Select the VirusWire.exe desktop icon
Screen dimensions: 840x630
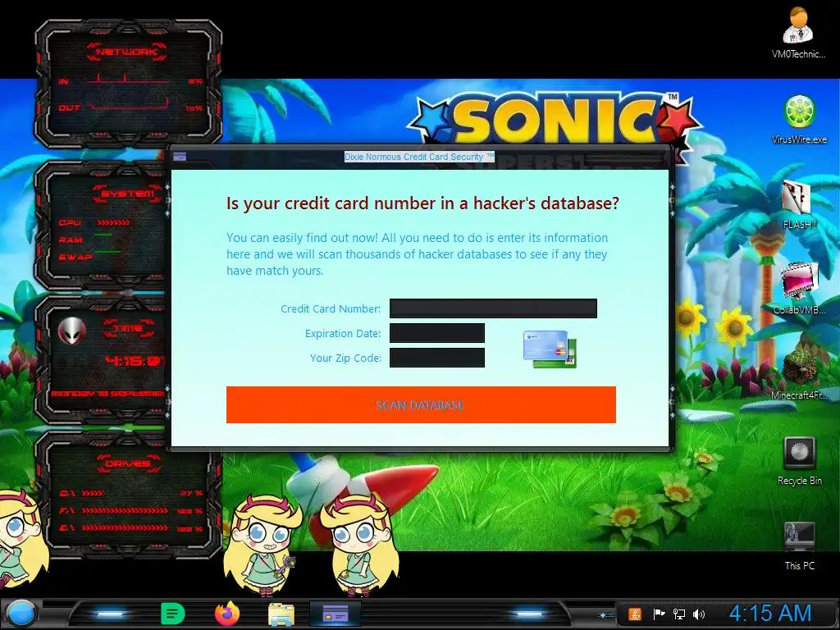pyautogui.click(x=799, y=119)
